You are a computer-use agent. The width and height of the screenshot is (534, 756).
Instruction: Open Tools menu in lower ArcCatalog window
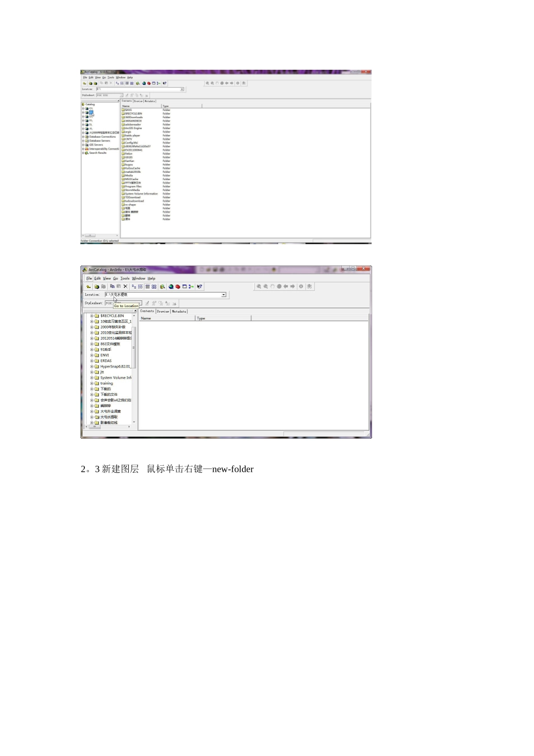pyautogui.click(x=125, y=278)
